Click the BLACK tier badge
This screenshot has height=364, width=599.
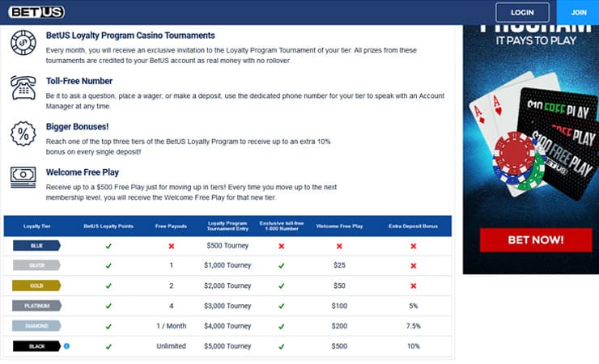tap(36, 346)
